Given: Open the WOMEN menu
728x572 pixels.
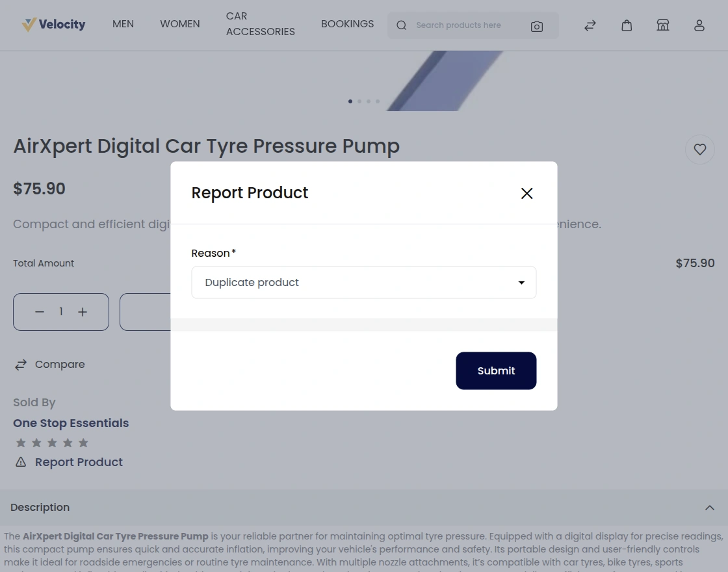Looking at the screenshot, I should [x=179, y=24].
